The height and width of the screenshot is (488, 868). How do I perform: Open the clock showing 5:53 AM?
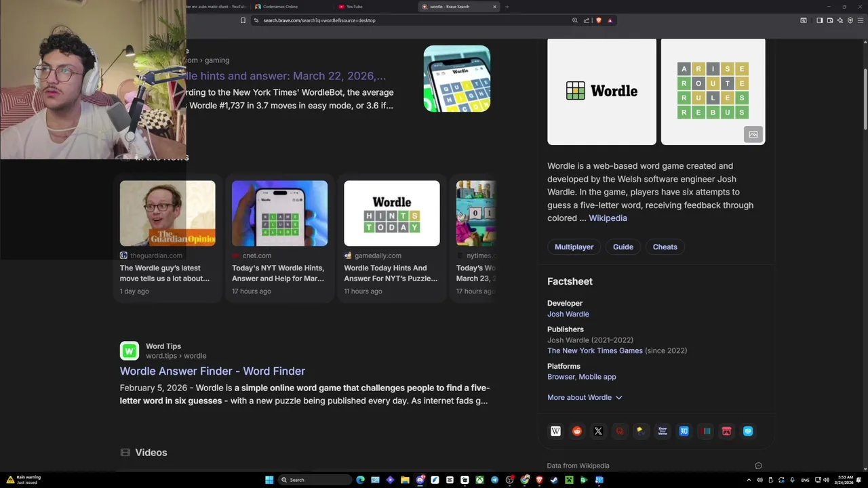point(844,480)
